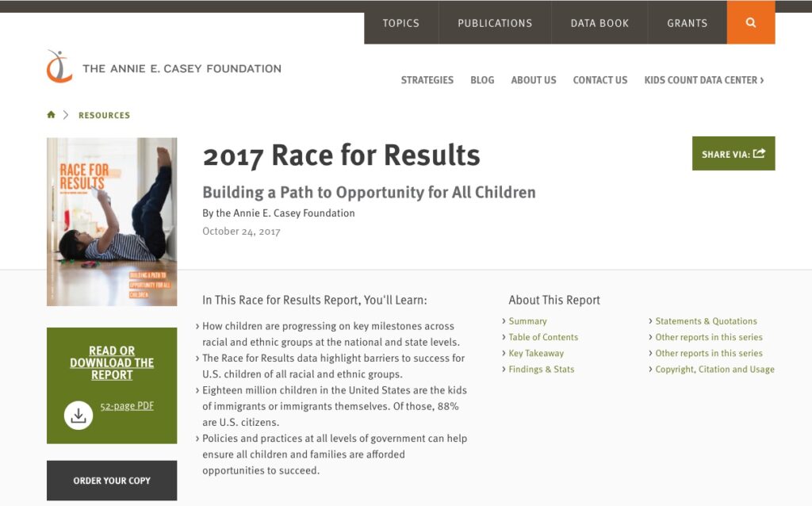
Task: Click the Annie E. Casey Foundation logo
Action: [163, 67]
